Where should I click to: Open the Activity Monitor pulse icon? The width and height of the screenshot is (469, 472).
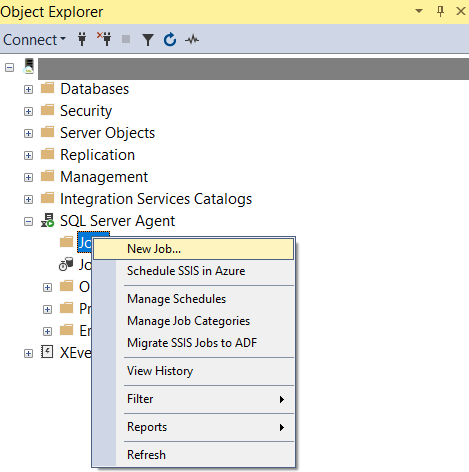pos(192,40)
